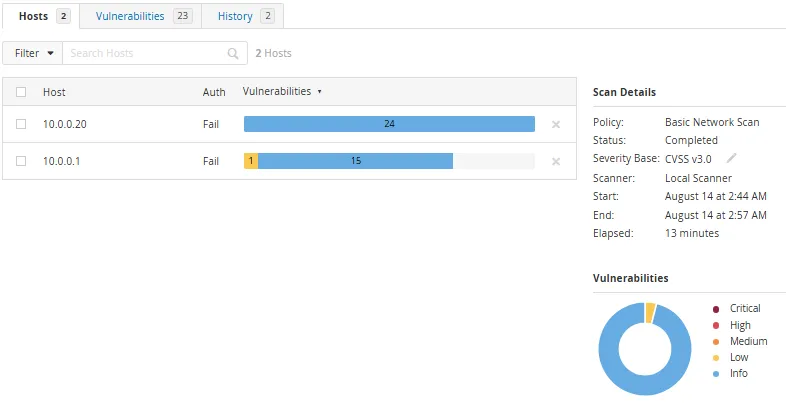Click the search magnifier icon
This screenshot has height=403, width=786.
point(233,53)
